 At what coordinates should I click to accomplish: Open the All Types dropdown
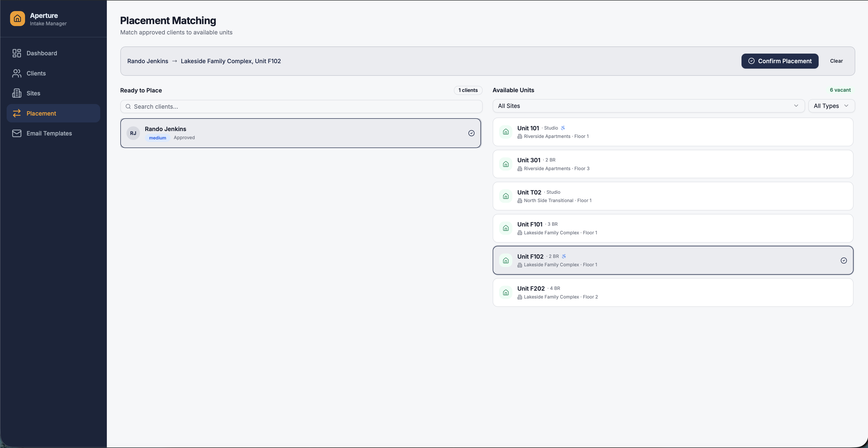point(831,106)
